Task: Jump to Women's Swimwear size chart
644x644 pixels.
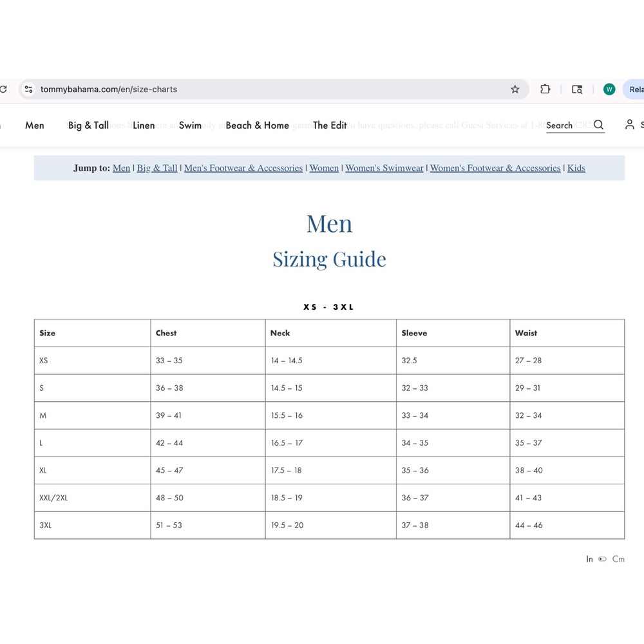Action: pyautogui.click(x=384, y=168)
